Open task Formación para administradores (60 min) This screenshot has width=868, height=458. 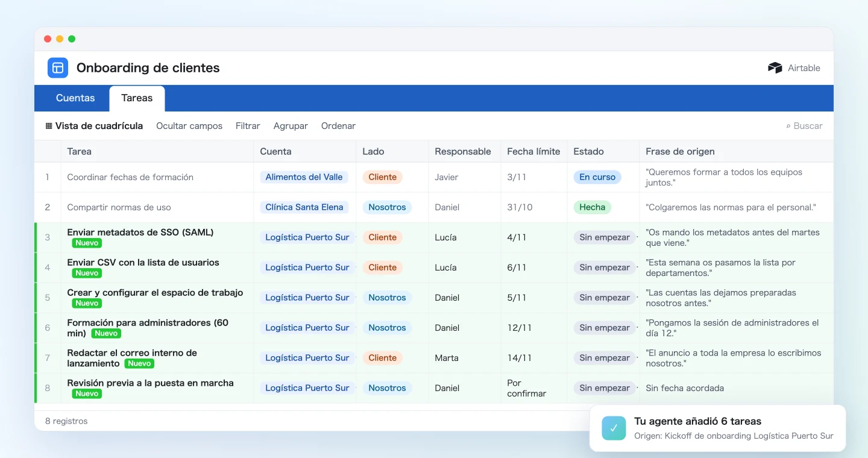[x=148, y=328]
